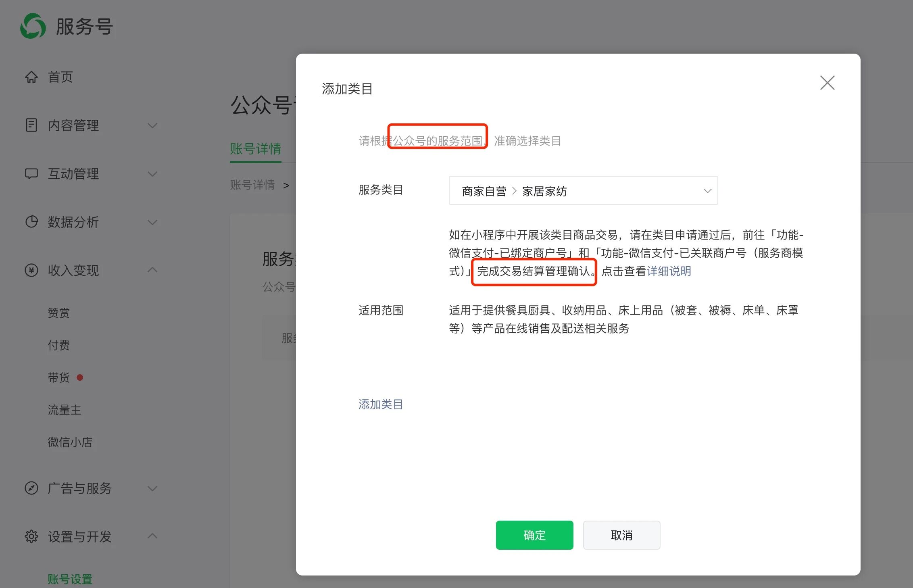913x588 pixels.
Task: Expand the 内容管理 chevron
Action: point(152,125)
